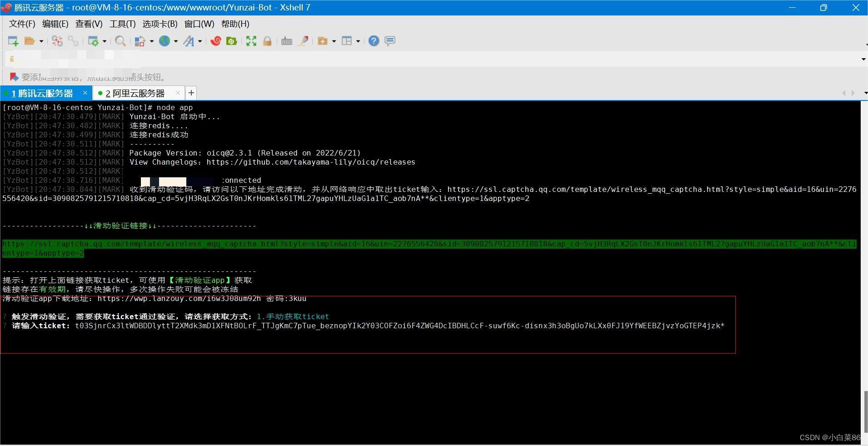Expand the color scheme dropdown arrow
This screenshot has height=446, width=868.
click(152, 41)
